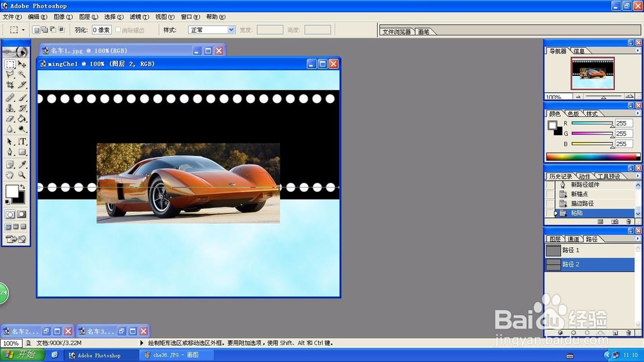Viewport: 644px width, 362px height.
Task: Create a new path in the Paths panel
Action: (x=615, y=333)
